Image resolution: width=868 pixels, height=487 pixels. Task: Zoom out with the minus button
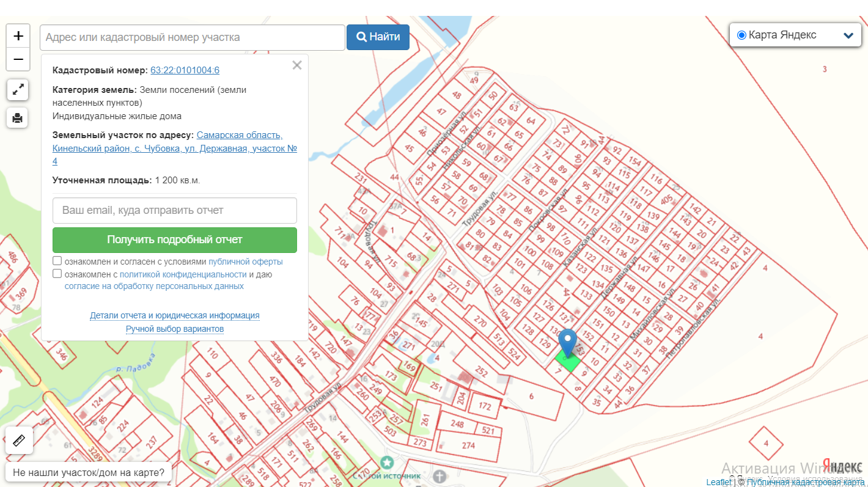pos(18,59)
